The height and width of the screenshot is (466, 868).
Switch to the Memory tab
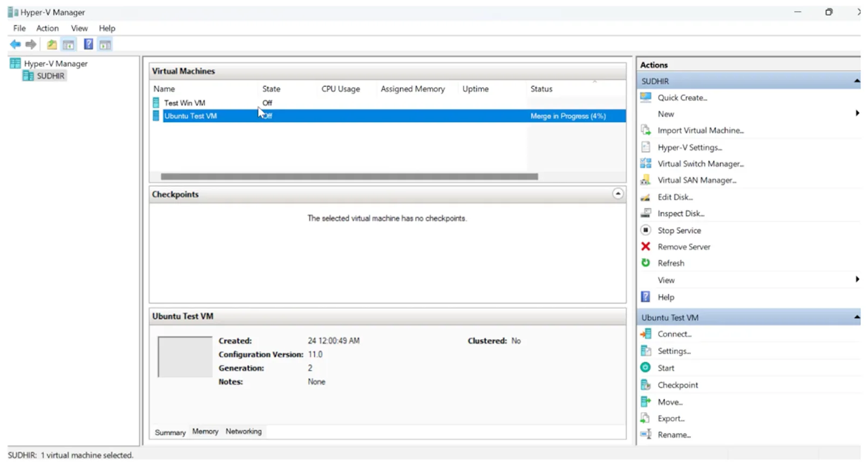coord(205,431)
